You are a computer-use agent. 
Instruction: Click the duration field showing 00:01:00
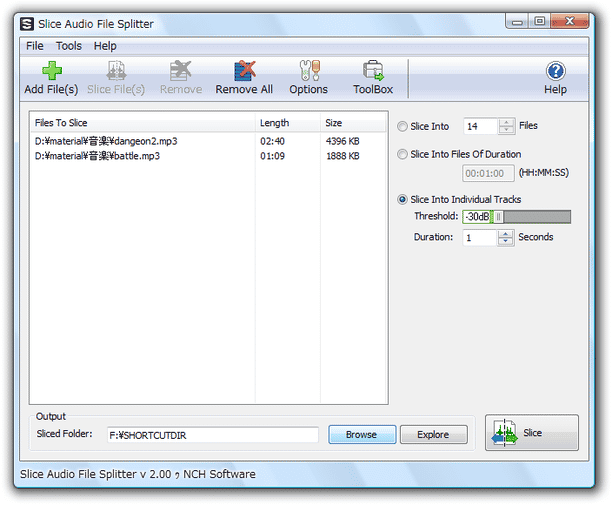488,173
